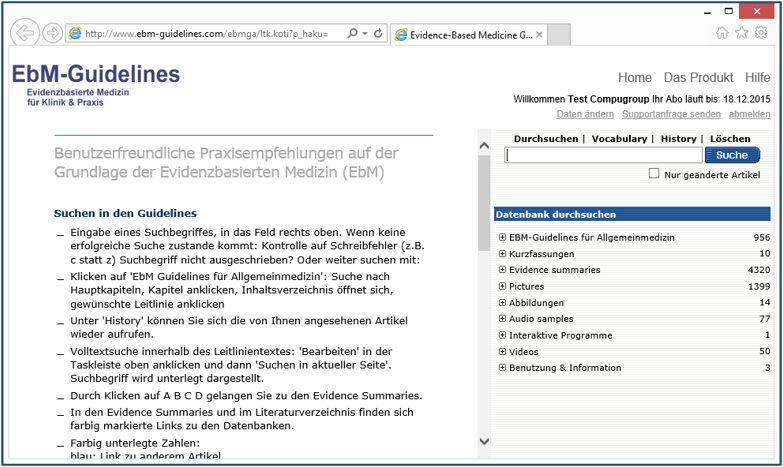Close the Evidence-Based Medicine tab

tap(539, 35)
